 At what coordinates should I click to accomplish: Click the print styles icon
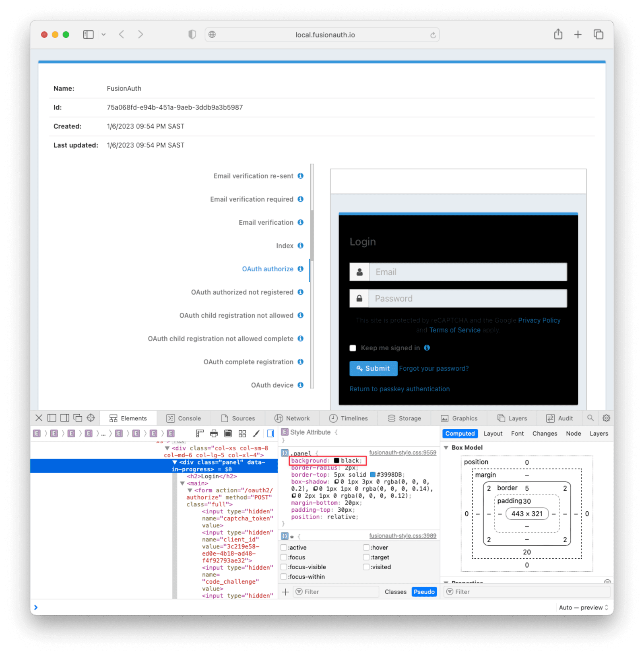pyautogui.click(x=214, y=434)
